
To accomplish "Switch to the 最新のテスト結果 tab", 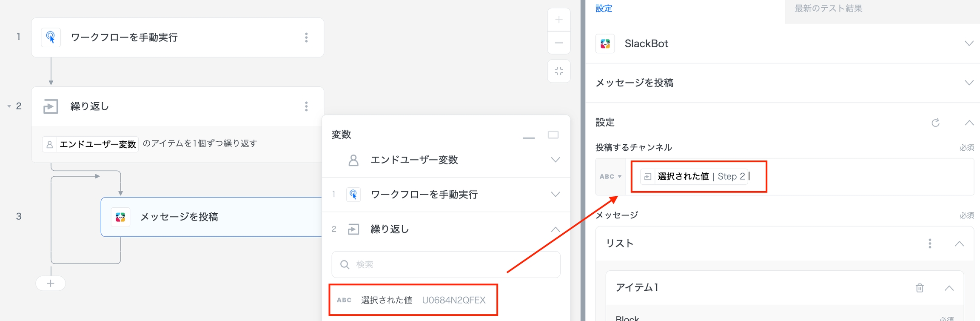I will pos(828,9).
